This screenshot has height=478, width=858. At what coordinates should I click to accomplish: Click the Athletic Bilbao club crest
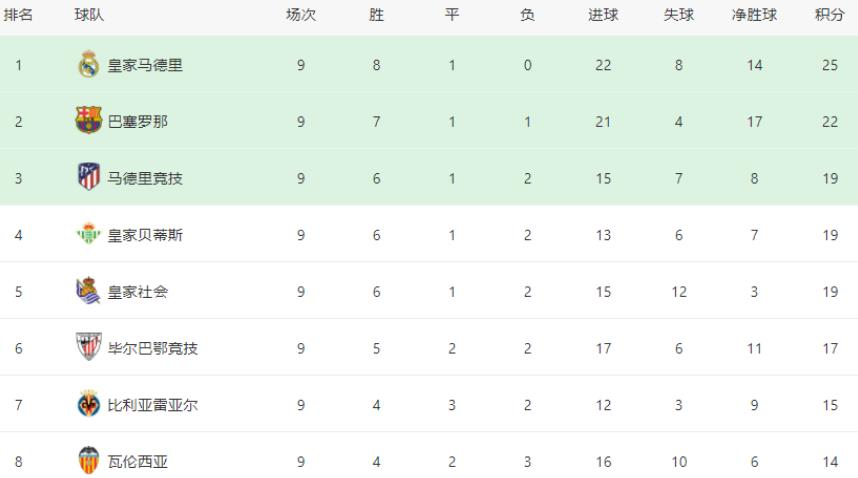88,347
